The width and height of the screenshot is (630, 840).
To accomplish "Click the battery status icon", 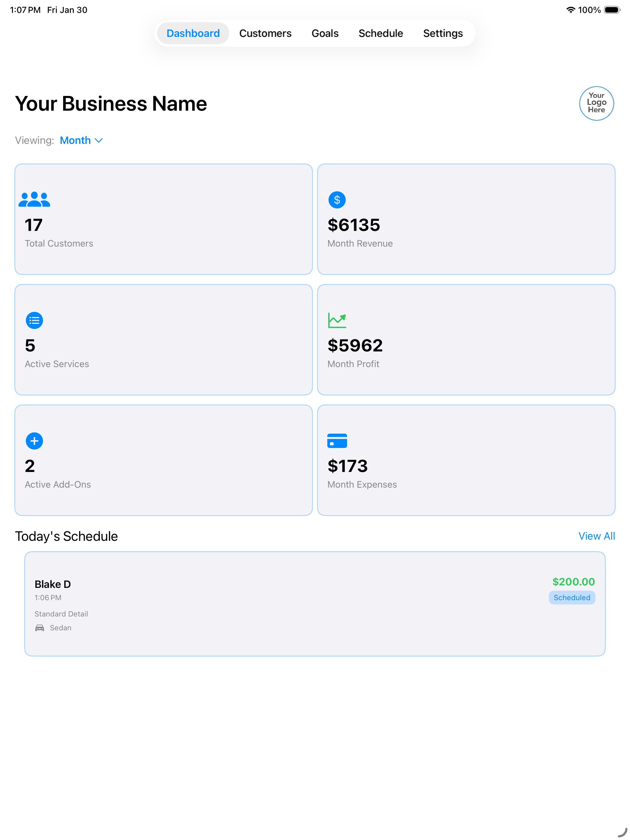I will point(612,10).
